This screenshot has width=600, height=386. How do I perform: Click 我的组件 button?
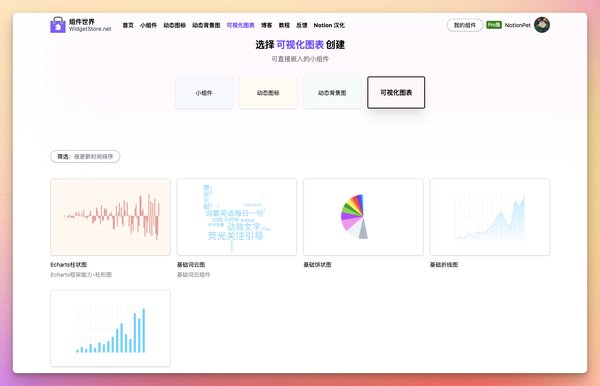point(465,25)
